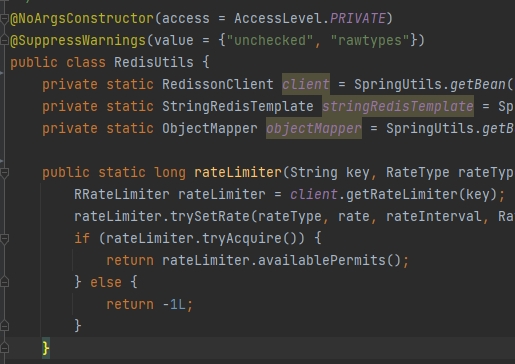
Task: Click the class keyword
Action: 86,62
